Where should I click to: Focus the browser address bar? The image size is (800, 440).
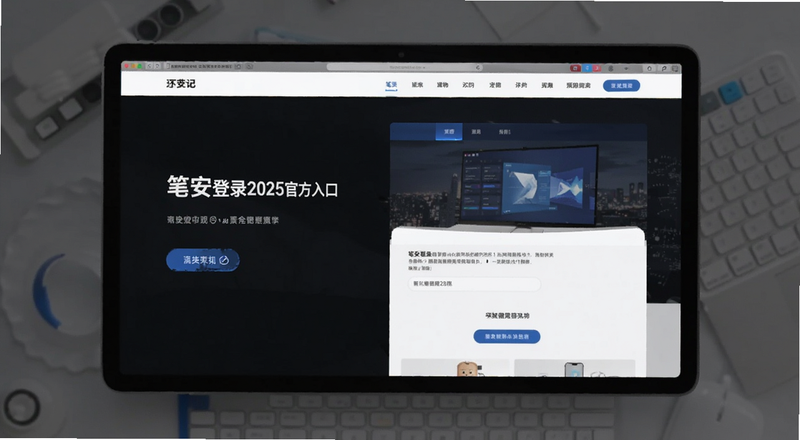pos(405,67)
